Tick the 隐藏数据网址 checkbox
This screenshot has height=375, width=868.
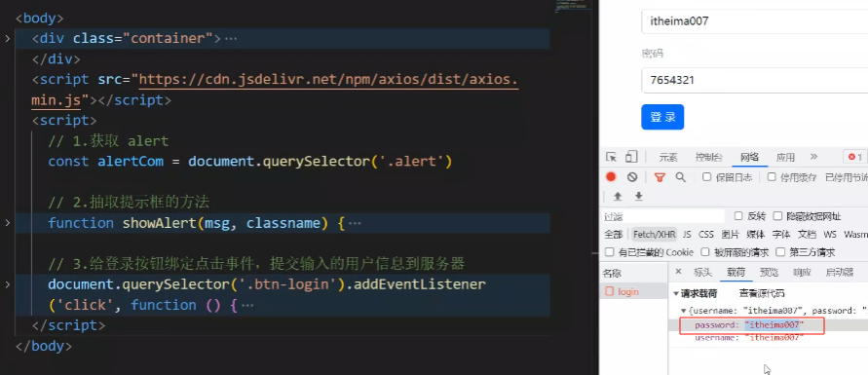[x=777, y=215]
